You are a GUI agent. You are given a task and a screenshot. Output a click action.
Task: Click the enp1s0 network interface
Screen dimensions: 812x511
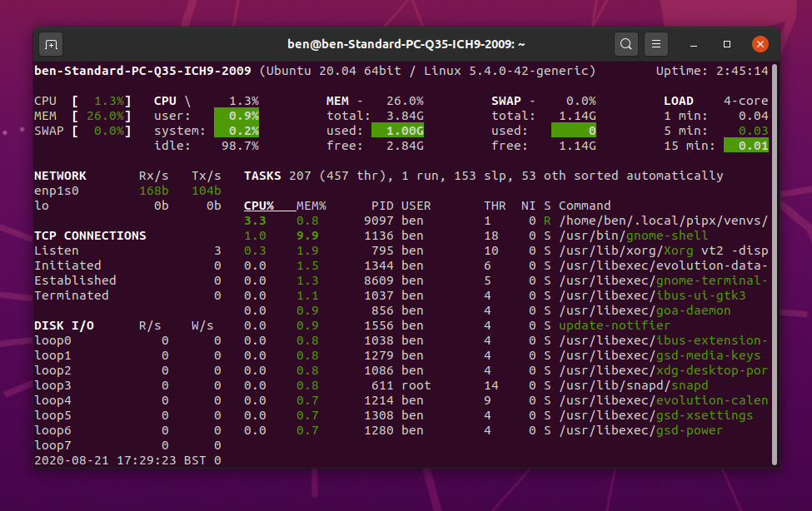57,191
